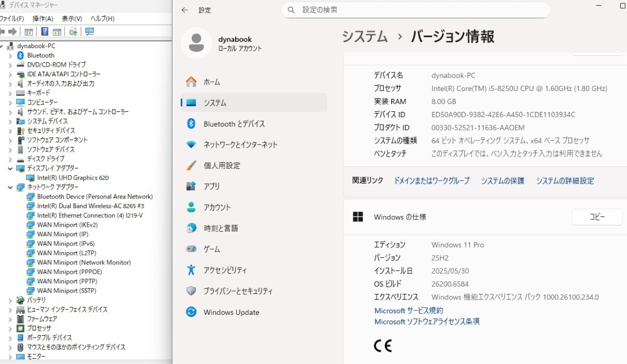Image resolution: width=627 pixels, height=364 pixels.
Task: Click the scan for hardware changes icon
Action: pyautogui.click(x=89, y=32)
